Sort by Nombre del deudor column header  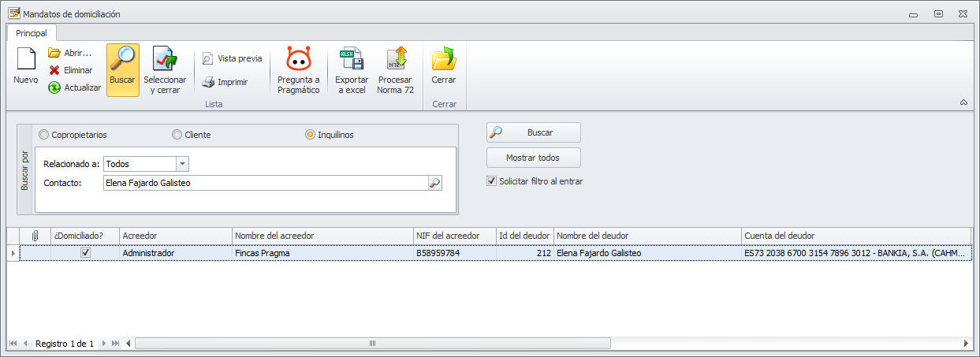click(x=647, y=236)
